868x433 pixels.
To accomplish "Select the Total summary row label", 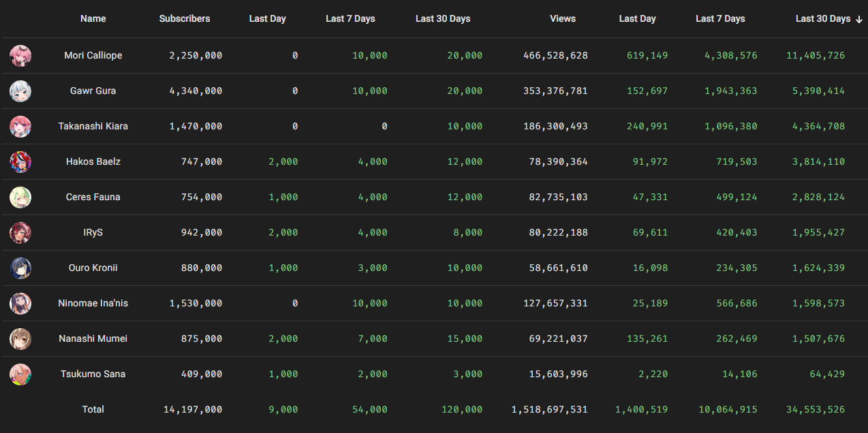I will pos(93,410).
